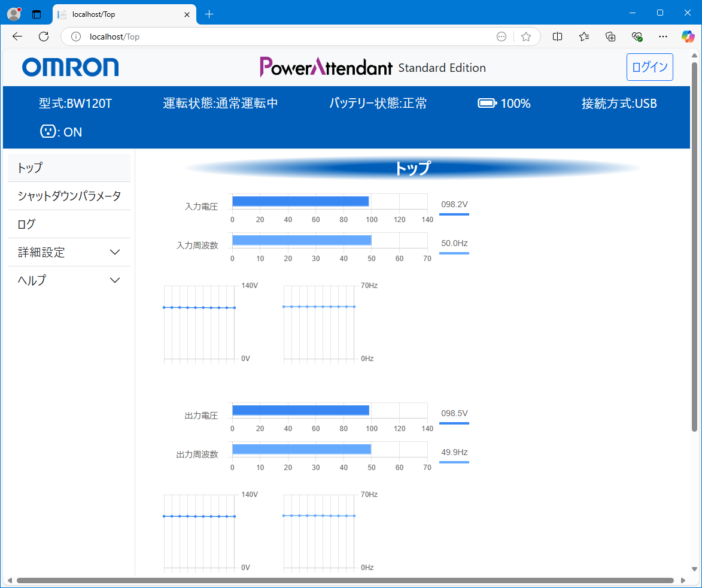Click the バッテリー状態:正常 status text
702x588 pixels.
coord(378,104)
